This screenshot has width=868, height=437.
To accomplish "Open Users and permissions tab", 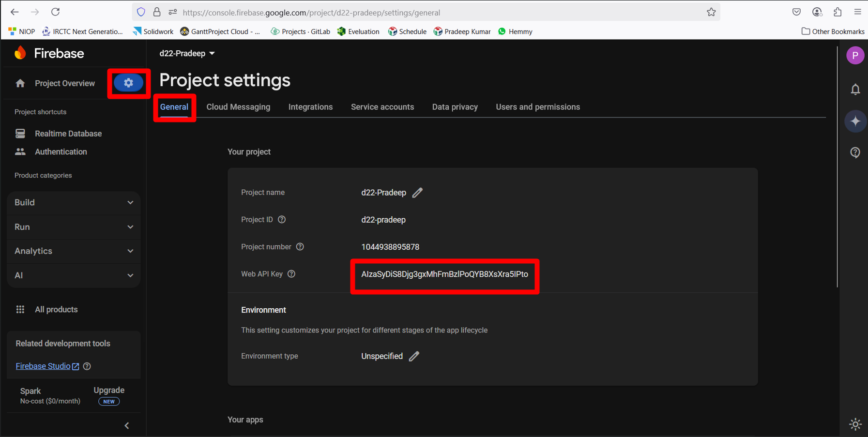I will [538, 107].
